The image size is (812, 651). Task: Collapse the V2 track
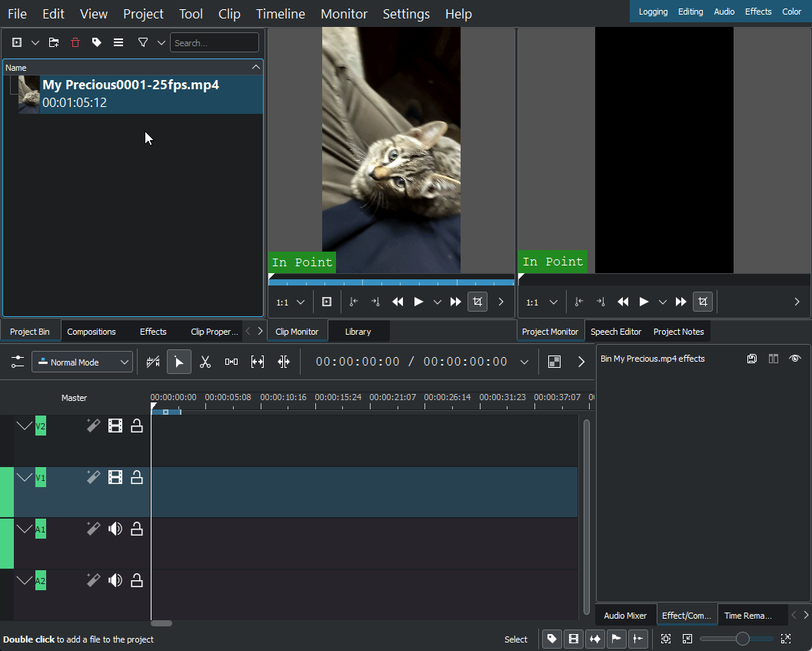pos(25,426)
